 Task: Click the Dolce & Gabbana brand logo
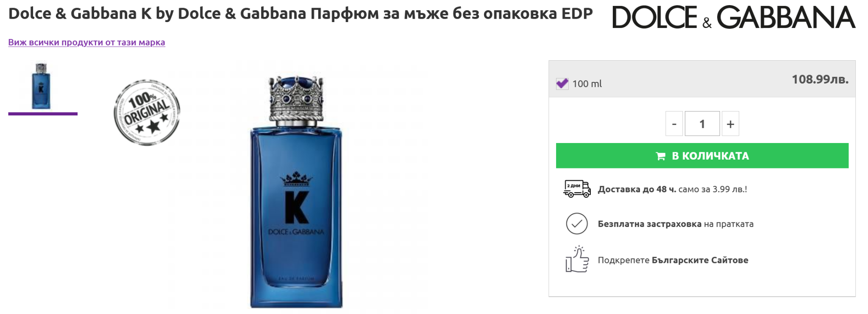(x=734, y=17)
